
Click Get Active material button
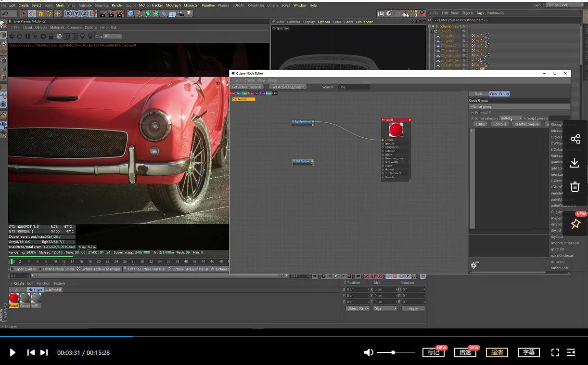[x=247, y=87]
